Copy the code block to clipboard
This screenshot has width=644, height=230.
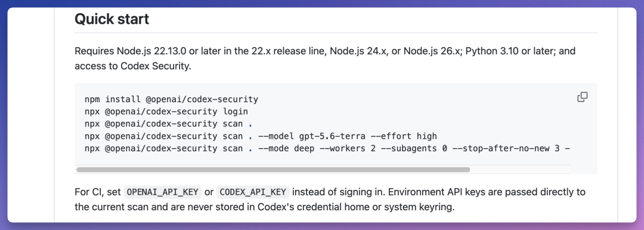click(x=583, y=97)
